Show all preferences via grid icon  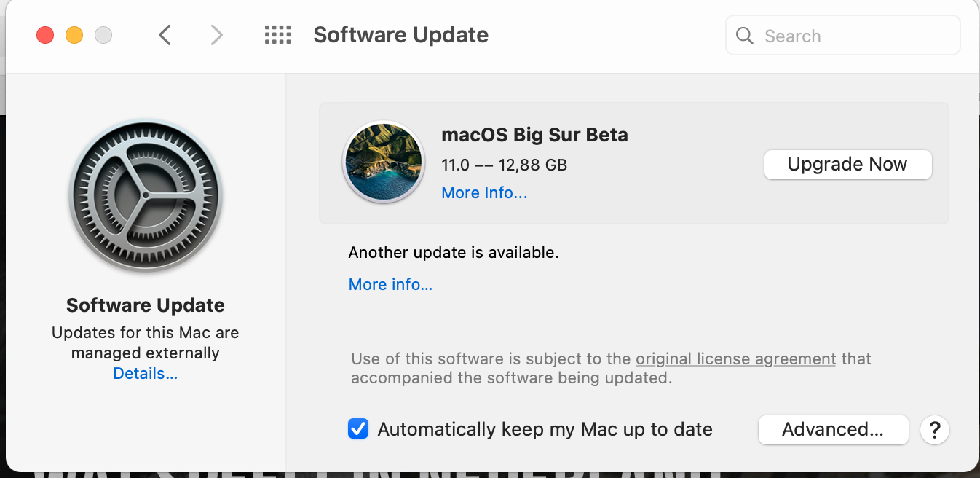point(277,35)
